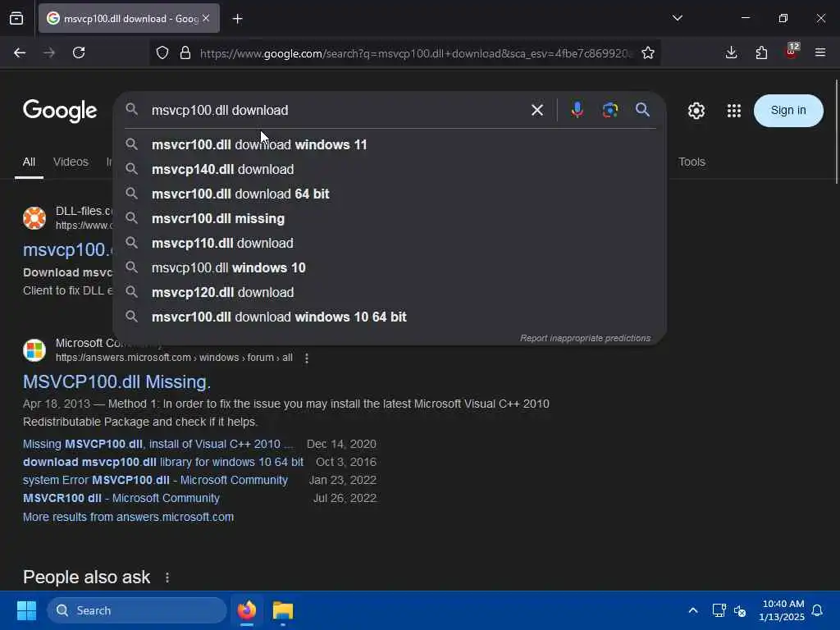The width and height of the screenshot is (840, 630).
Task: Open the Firefox downloads panel
Action: click(x=731, y=52)
